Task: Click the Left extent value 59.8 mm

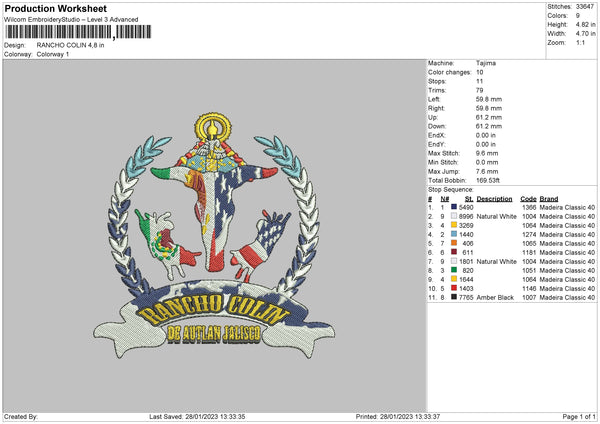Action: pos(489,99)
